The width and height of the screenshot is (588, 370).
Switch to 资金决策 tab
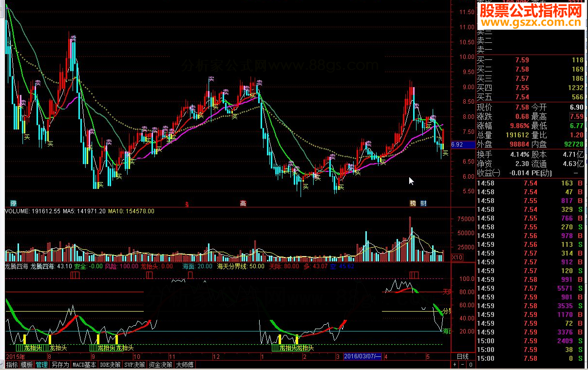tap(160, 364)
